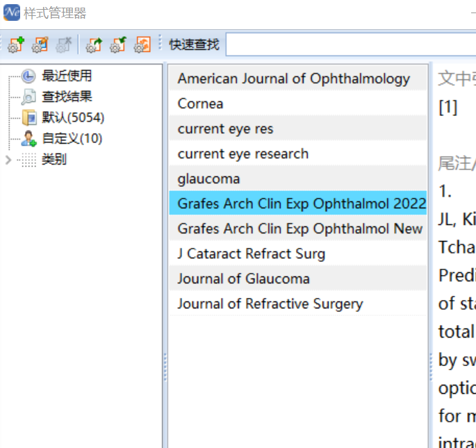
Task: Expand the 类别 tree node chevron
Action: [x=8, y=160]
